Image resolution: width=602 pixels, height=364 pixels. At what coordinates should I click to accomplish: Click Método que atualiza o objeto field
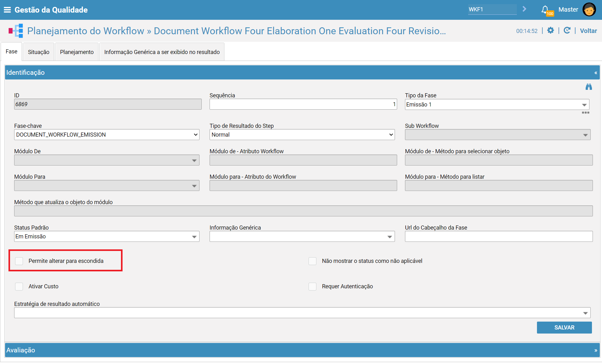tap(303, 211)
